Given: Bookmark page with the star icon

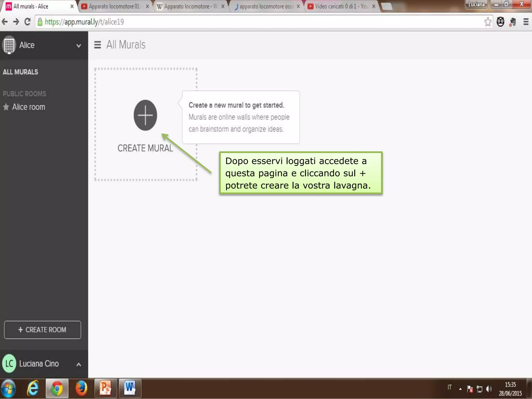Looking at the screenshot, I should (x=488, y=22).
